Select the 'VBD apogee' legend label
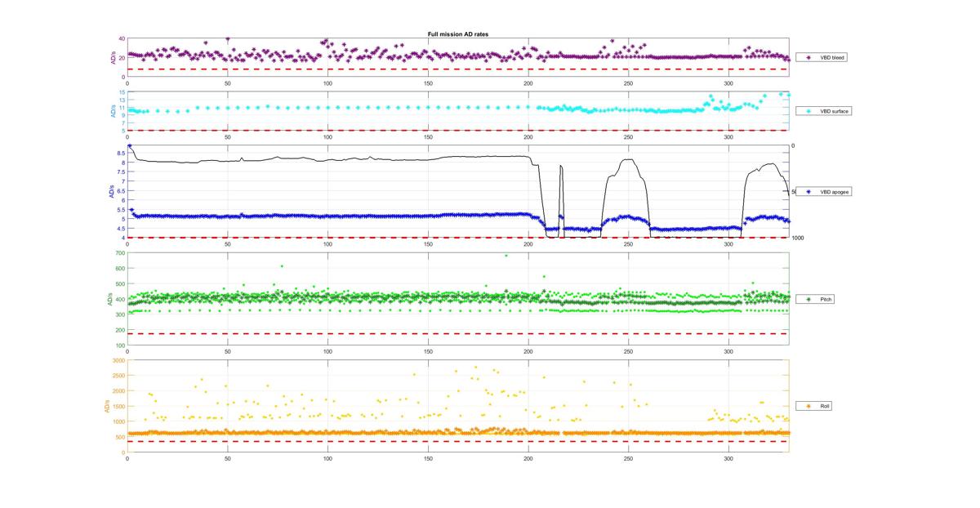 (834, 192)
